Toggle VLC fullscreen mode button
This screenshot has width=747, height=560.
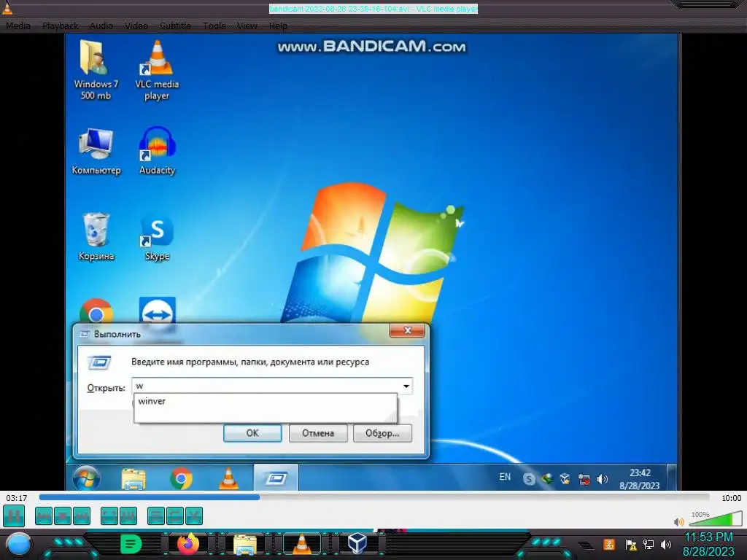tap(109, 516)
